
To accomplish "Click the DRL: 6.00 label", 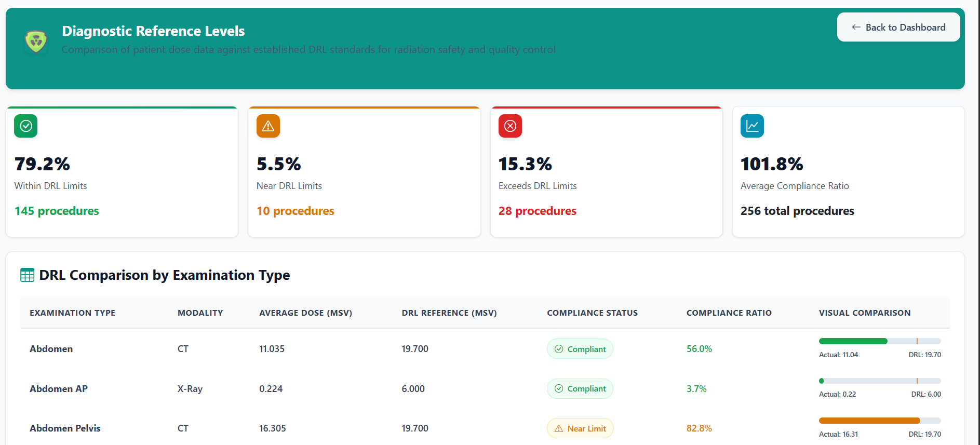I will click(926, 395).
